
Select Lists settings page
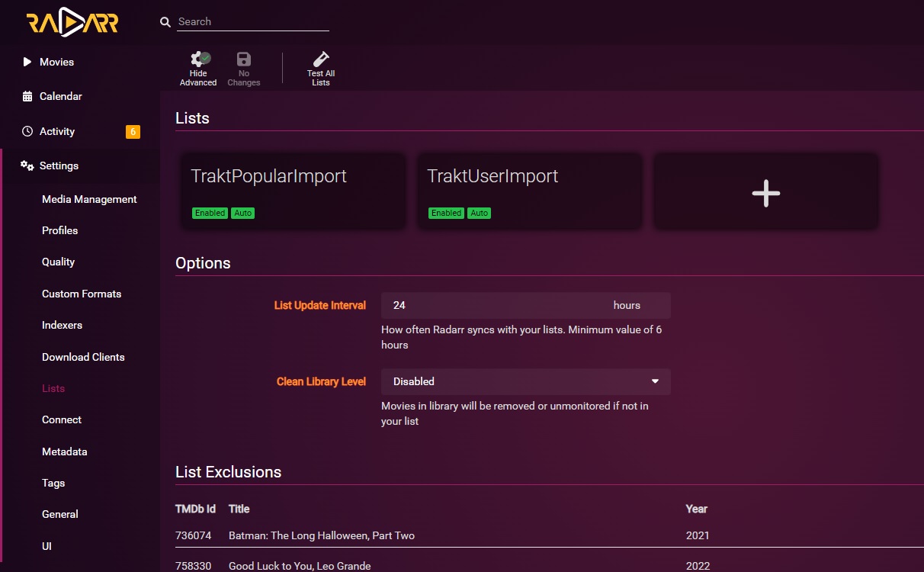[x=53, y=388]
